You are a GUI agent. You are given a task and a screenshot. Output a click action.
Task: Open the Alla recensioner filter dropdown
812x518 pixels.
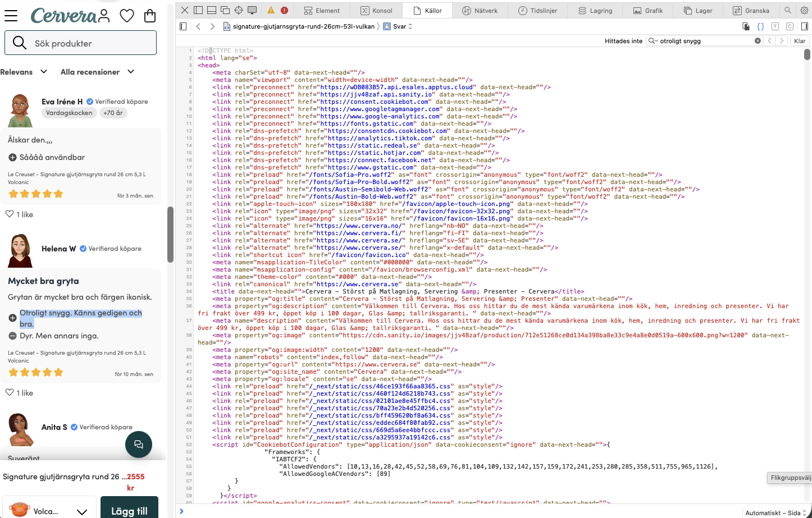98,72
